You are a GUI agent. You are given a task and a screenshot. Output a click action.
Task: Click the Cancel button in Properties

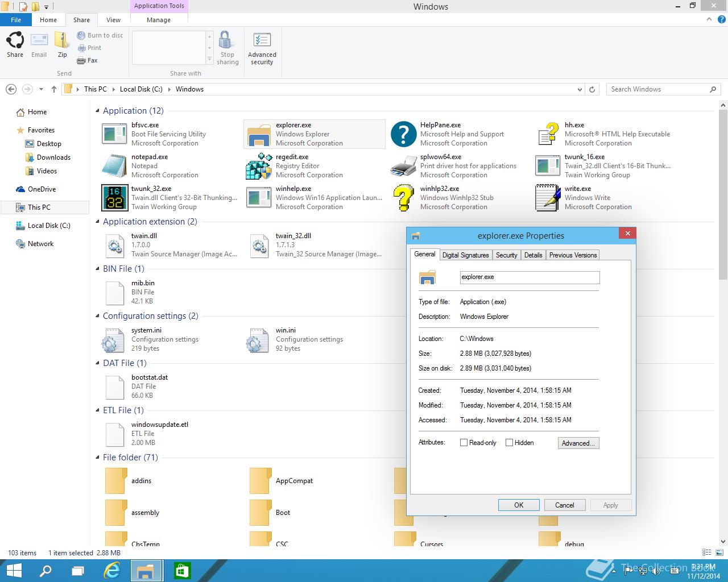pyautogui.click(x=565, y=505)
